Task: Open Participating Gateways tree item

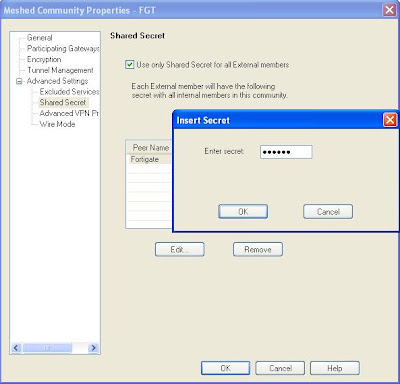Action: click(63, 49)
